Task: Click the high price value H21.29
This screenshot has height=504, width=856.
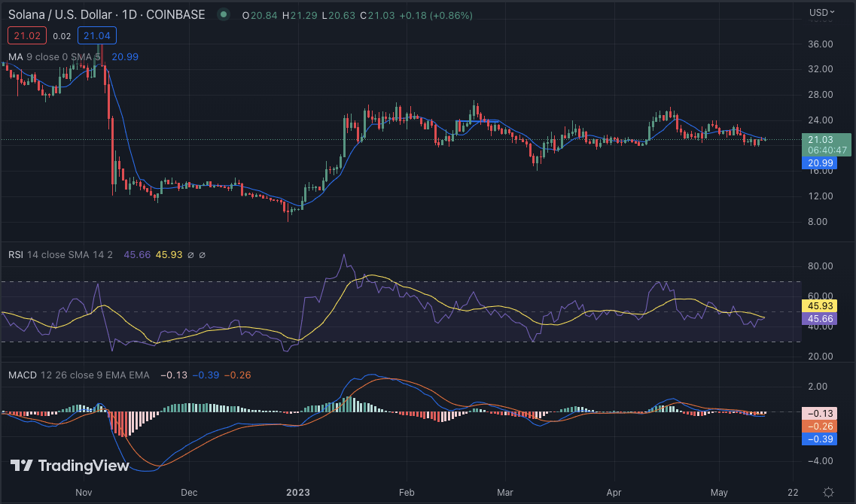Action: (300, 15)
